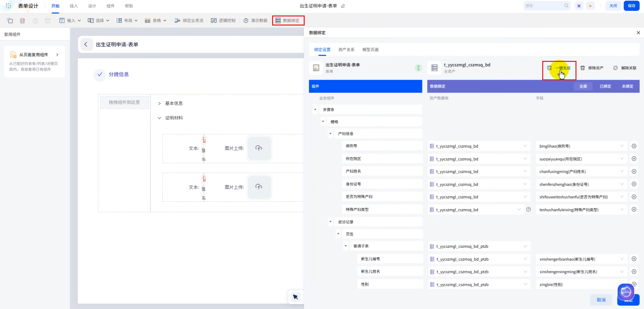Close the 数据绑定 panel

pyautogui.click(x=638, y=33)
